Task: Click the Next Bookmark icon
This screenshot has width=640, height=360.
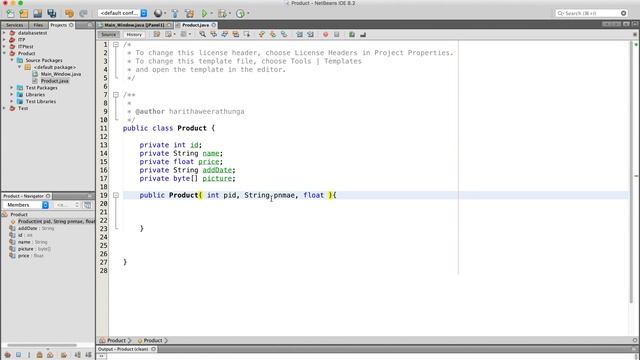Action: pyautogui.click(x=273, y=35)
